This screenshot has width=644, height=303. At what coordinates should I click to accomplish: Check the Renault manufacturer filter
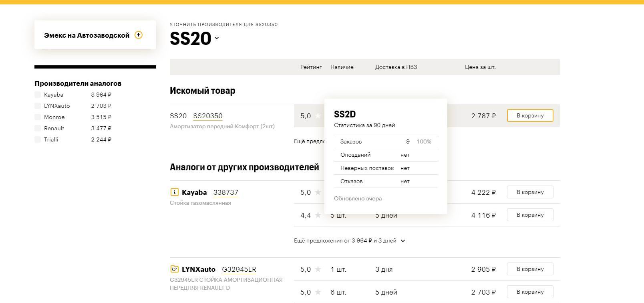coord(38,128)
